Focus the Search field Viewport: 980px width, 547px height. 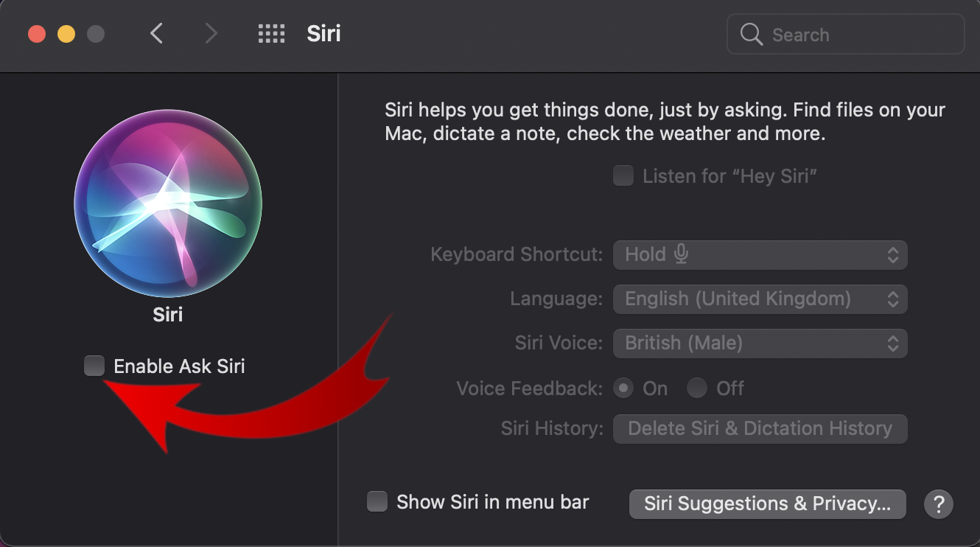(x=846, y=34)
